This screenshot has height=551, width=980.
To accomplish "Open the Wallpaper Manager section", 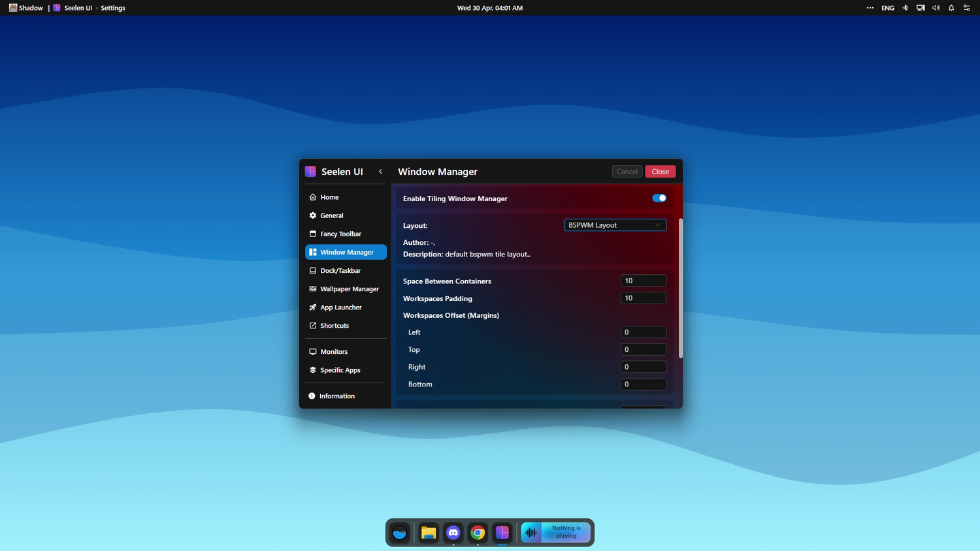I will (346, 289).
